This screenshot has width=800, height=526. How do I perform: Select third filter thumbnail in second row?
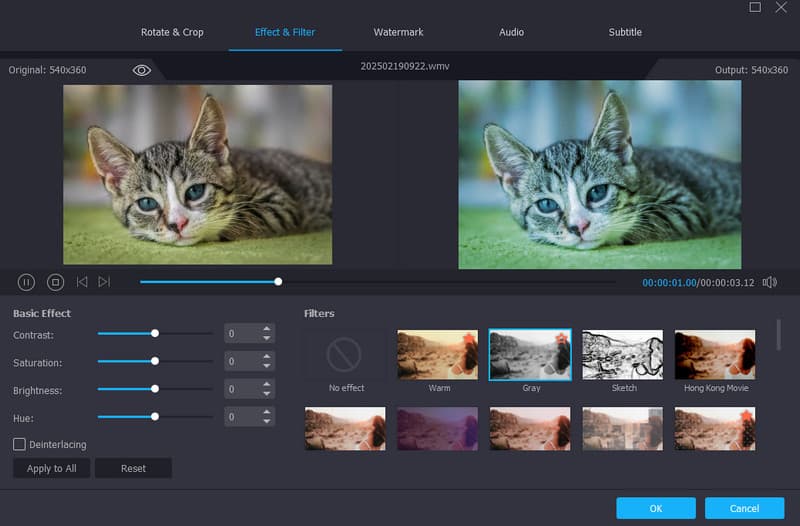coord(530,429)
